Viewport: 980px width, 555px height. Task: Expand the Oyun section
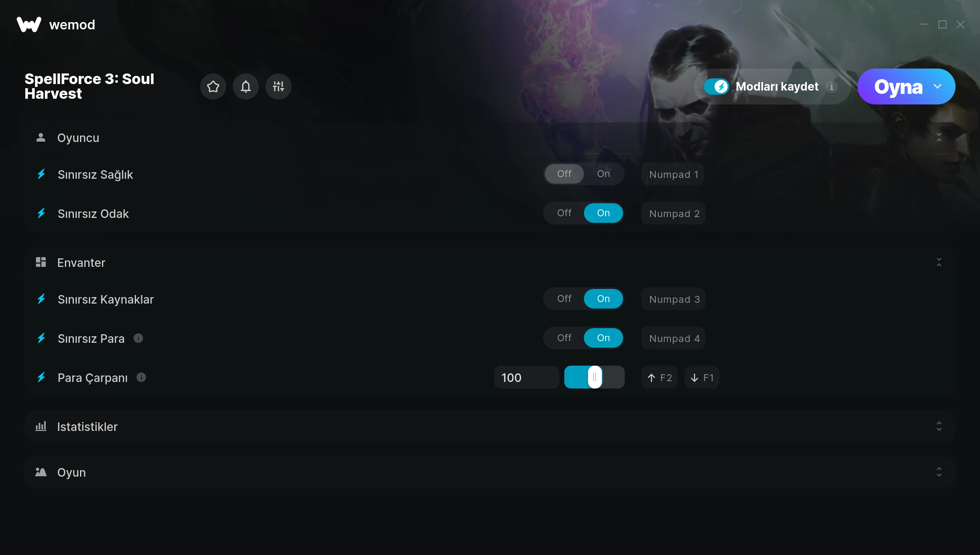[939, 472]
